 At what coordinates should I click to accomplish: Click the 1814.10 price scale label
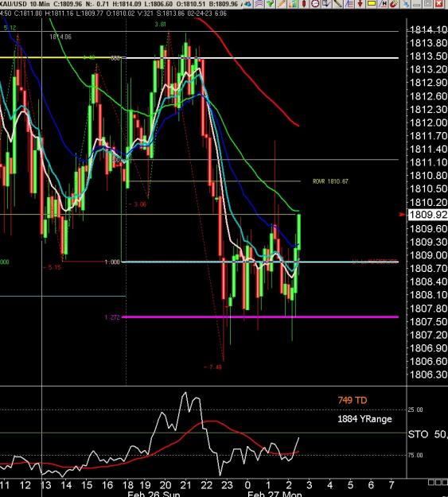428,30
